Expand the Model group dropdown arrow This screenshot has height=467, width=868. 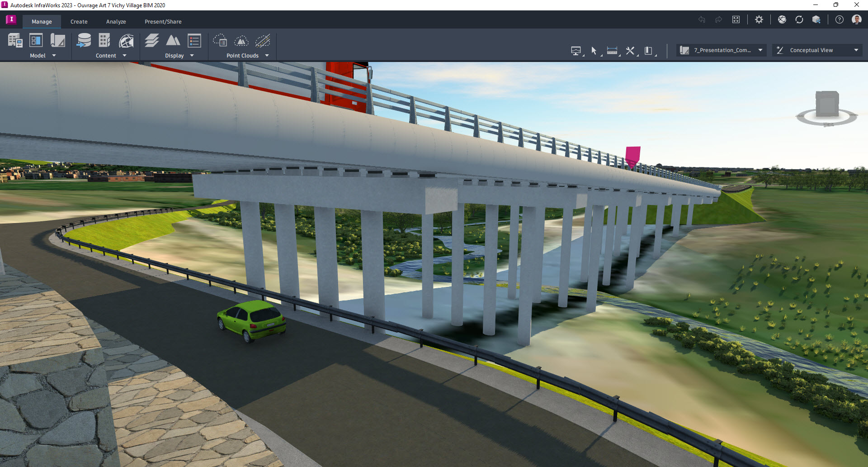(54, 55)
